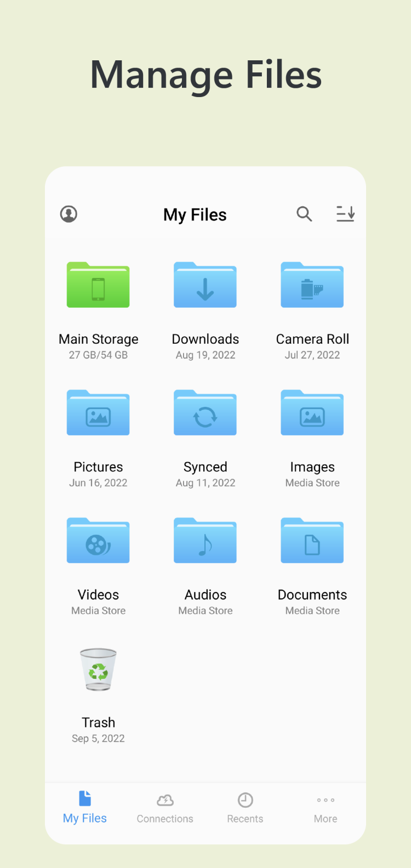Tap the Trash folder name label
Screen dimensions: 411x868
[98, 722]
